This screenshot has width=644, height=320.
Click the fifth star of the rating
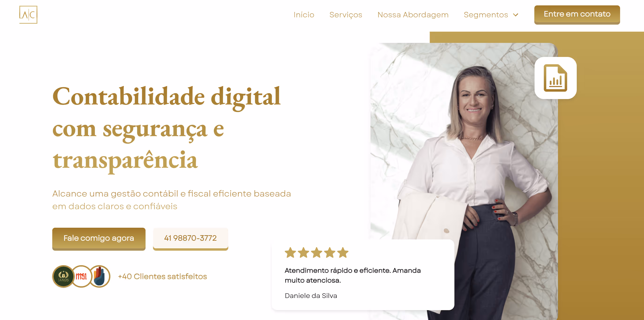point(343,253)
